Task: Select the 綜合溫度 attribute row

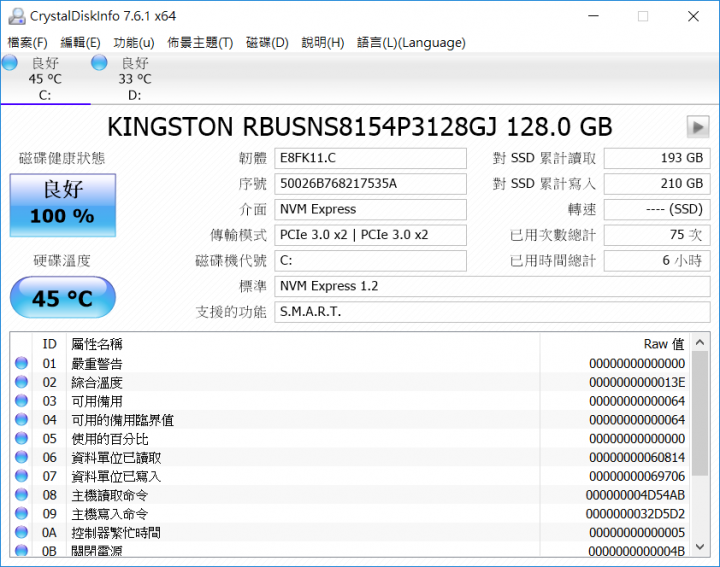Action: pos(350,382)
